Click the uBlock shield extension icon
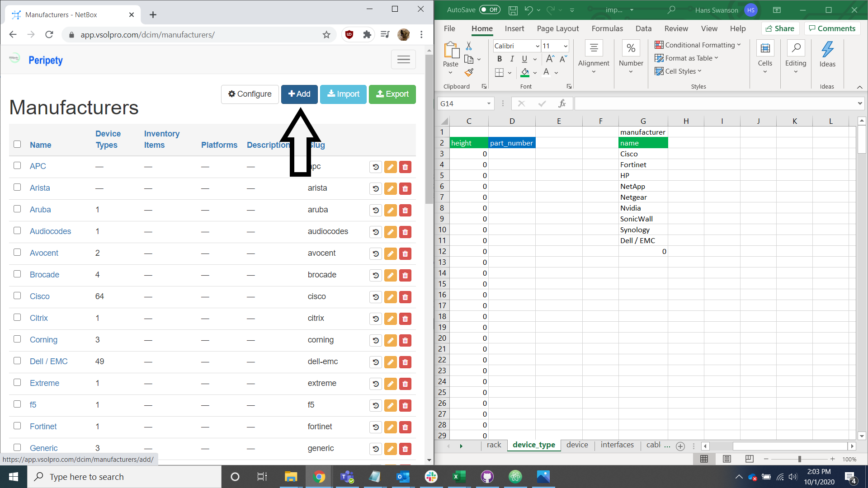The image size is (868, 488). pyautogui.click(x=349, y=35)
